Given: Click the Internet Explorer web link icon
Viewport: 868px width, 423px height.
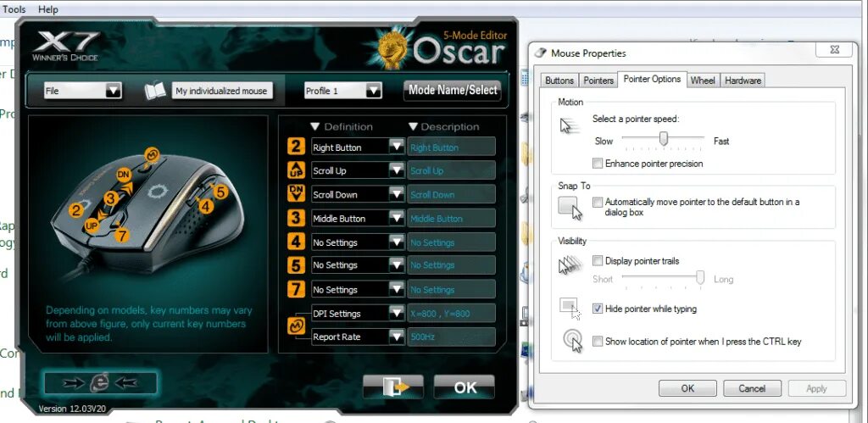Looking at the screenshot, I should click(x=100, y=382).
